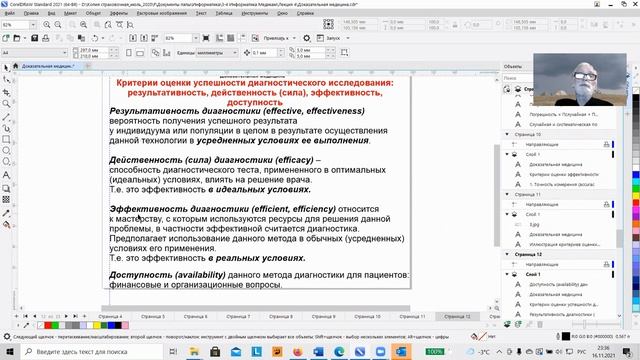Select the Pick tool in the toolbox

coord(6,67)
